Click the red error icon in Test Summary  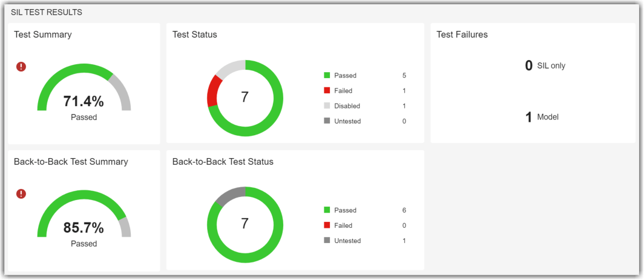[x=21, y=67]
